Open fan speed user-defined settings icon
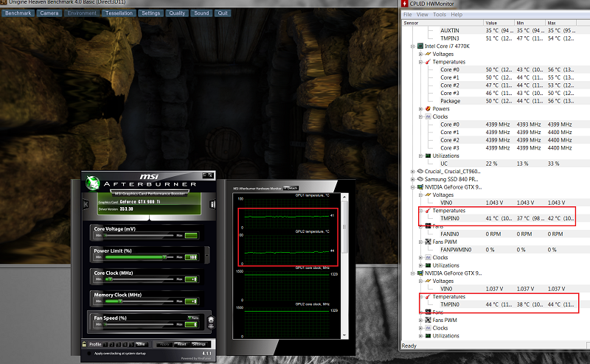The width and height of the screenshot is (590, 364). click(211, 322)
